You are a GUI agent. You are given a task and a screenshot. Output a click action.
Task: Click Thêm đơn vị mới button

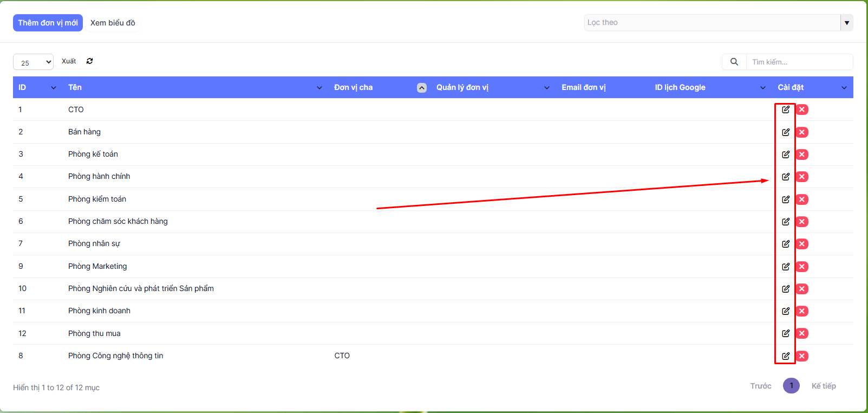click(x=48, y=23)
